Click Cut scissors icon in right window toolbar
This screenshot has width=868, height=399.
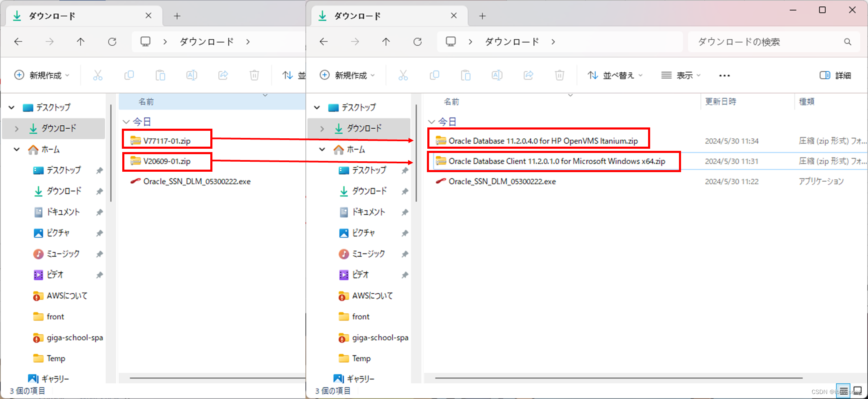pos(403,75)
